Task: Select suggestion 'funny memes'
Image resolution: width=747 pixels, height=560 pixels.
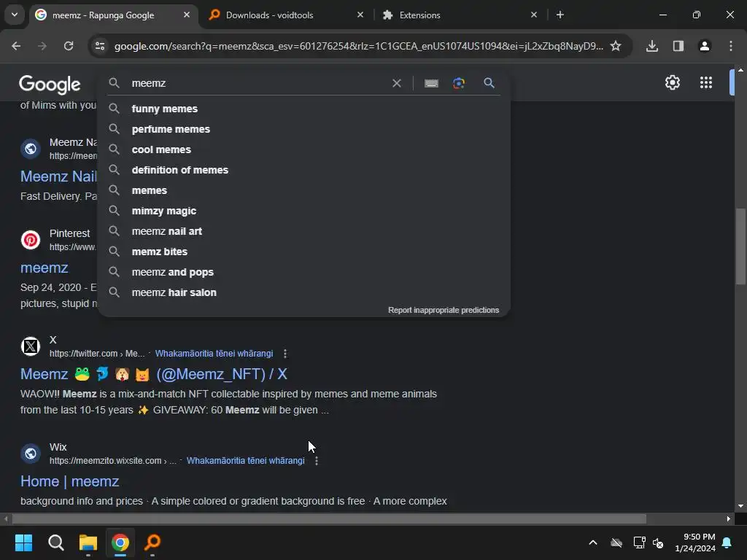Action: pos(303,109)
